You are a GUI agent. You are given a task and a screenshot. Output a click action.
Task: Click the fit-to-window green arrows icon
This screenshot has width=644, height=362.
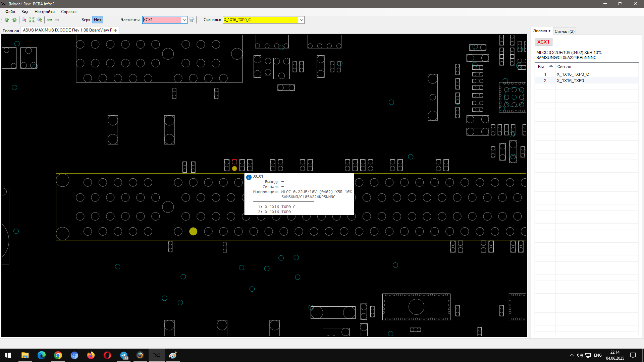[32, 20]
